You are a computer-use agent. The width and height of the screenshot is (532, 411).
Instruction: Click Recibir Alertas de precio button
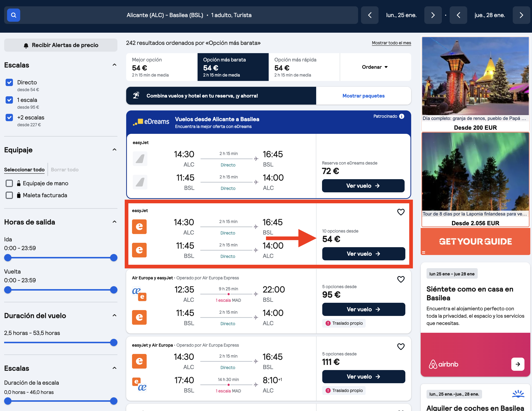[61, 45]
